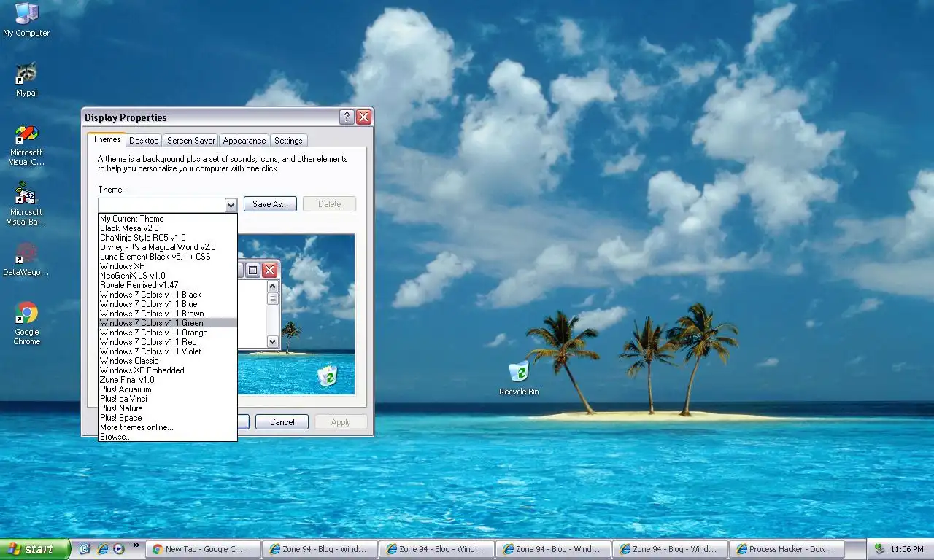The height and width of the screenshot is (560, 934).
Task: Click the theme sample preview image
Action: 296,314
